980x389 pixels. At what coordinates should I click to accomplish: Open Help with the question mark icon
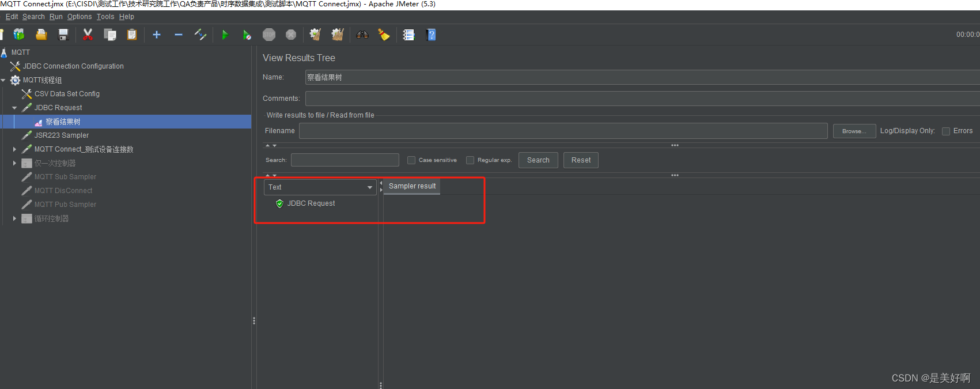[430, 35]
